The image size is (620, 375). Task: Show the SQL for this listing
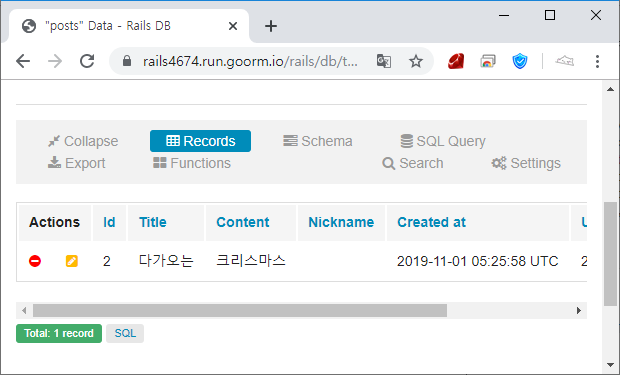(x=125, y=333)
